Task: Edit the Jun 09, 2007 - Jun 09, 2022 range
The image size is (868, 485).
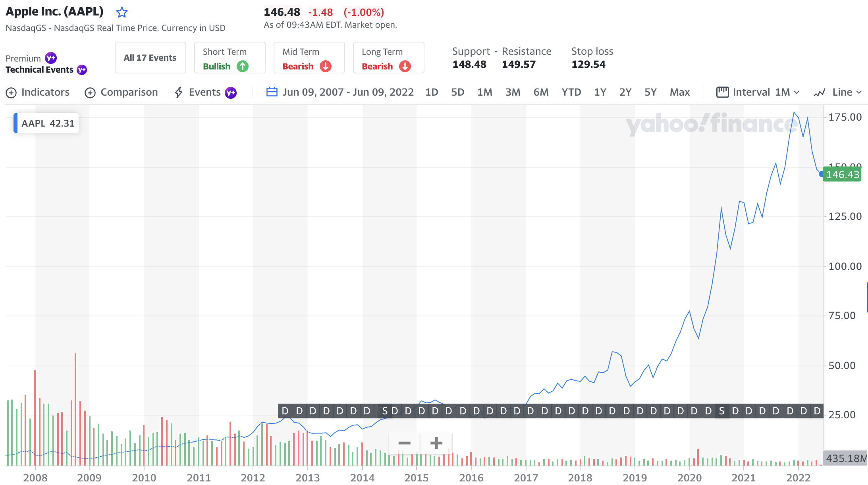Action: [348, 92]
